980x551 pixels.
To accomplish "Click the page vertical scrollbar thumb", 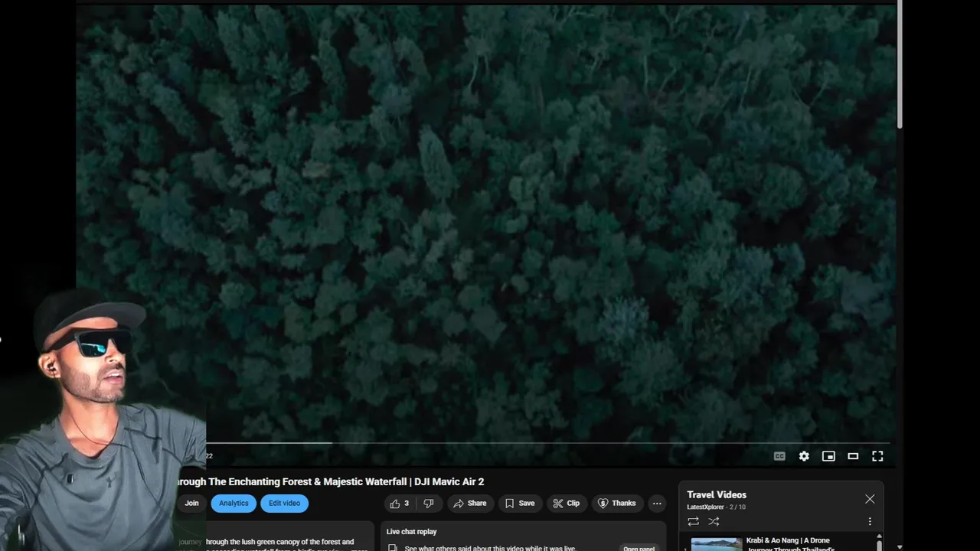I will (x=900, y=65).
